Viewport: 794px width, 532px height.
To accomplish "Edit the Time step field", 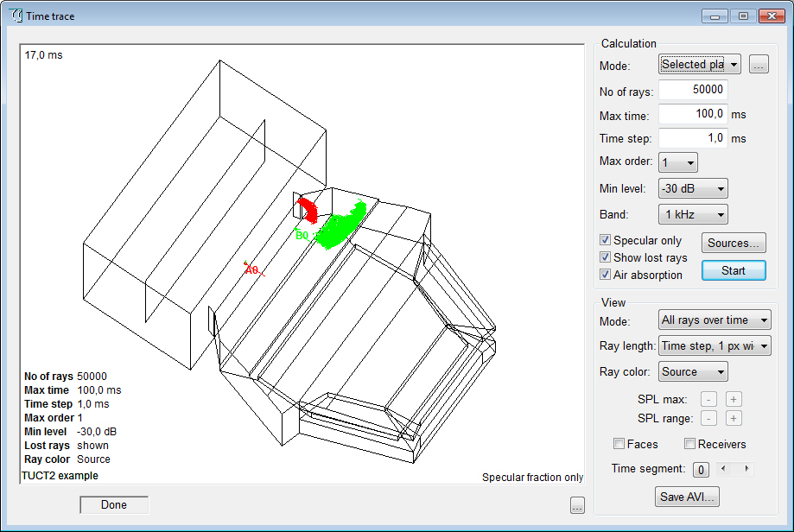I will pos(693,138).
